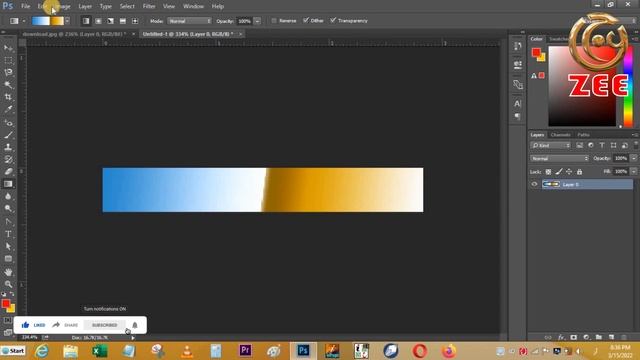This screenshot has height=360, width=640.
Task: Toggle lock image pixels brush icon
Action: point(559,172)
